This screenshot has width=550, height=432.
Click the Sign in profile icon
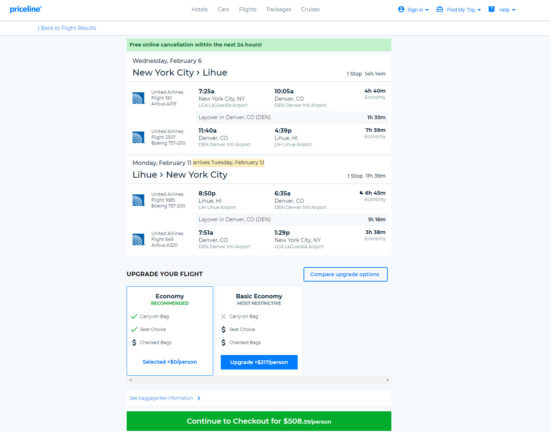click(401, 9)
